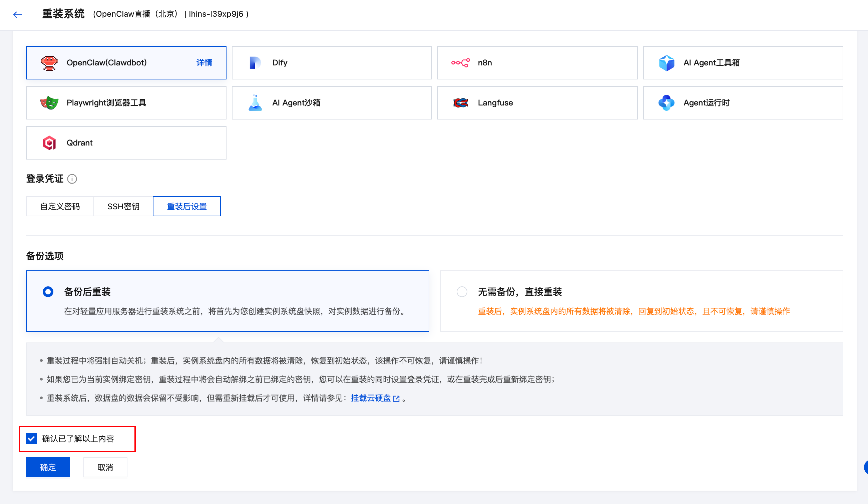The height and width of the screenshot is (504, 868).
Task: View 详情 of OpenClaw image
Action: [x=204, y=62]
